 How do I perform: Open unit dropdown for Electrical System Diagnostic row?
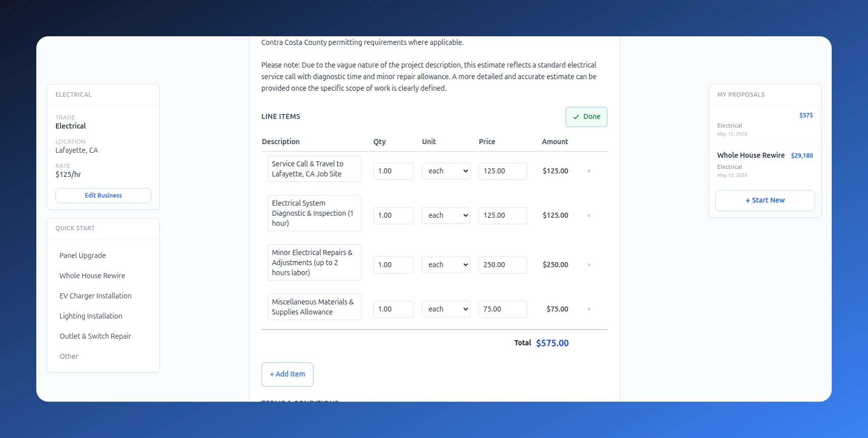[446, 216]
